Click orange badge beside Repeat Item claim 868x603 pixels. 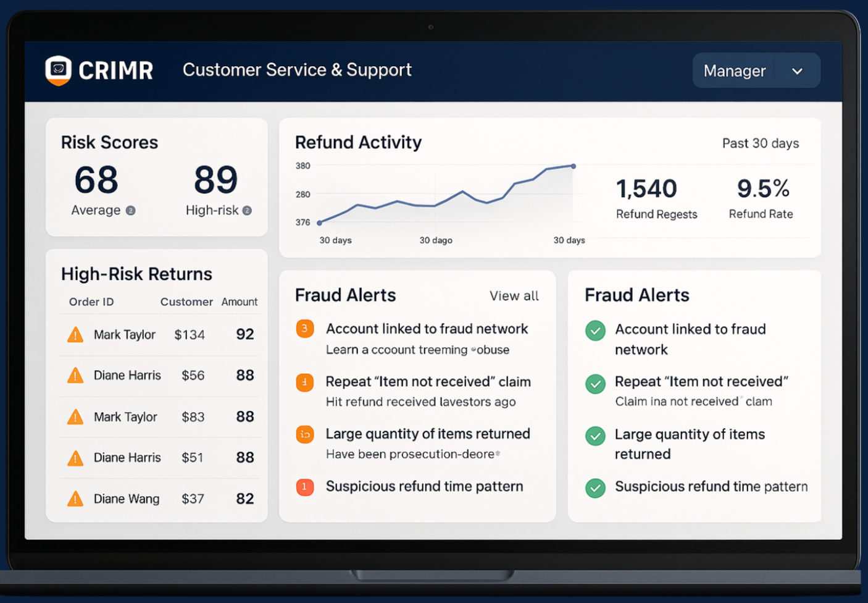coord(305,382)
